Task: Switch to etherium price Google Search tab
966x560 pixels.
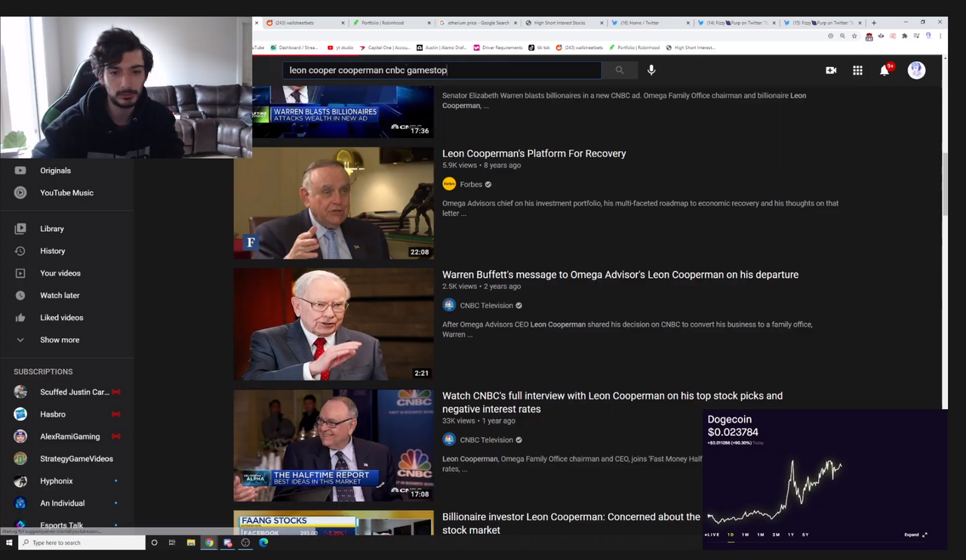Action: (478, 23)
